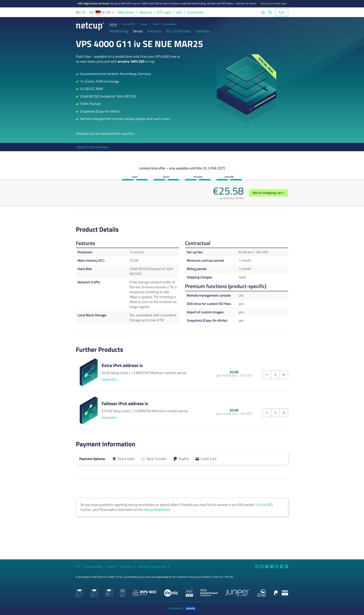
Task: Click the Cart button in header
Action: (281, 12)
